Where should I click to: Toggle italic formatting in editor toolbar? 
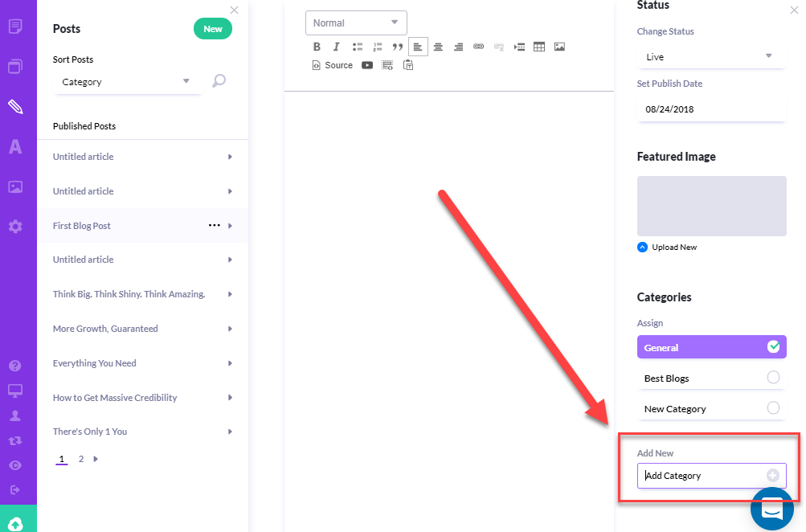pyautogui.click(x=336, y=47)
